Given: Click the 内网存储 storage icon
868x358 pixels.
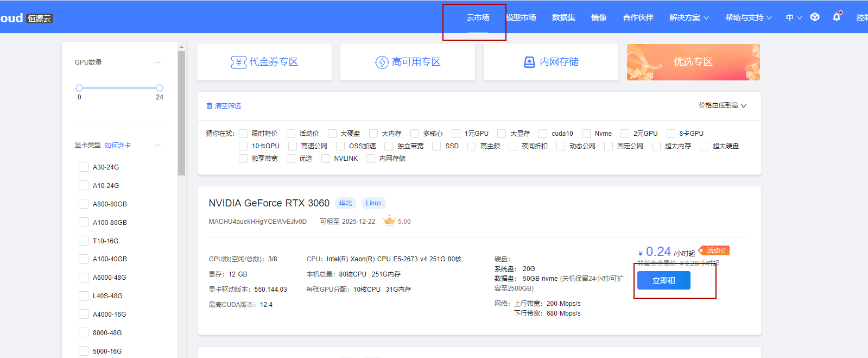Looking at the screenshot, I should click(x=529, y=62).
